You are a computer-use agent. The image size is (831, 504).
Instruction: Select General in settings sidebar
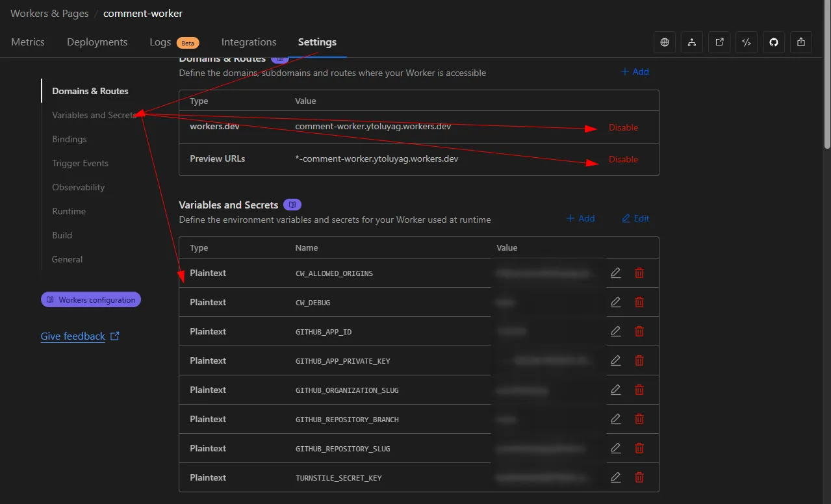(68, 259)
